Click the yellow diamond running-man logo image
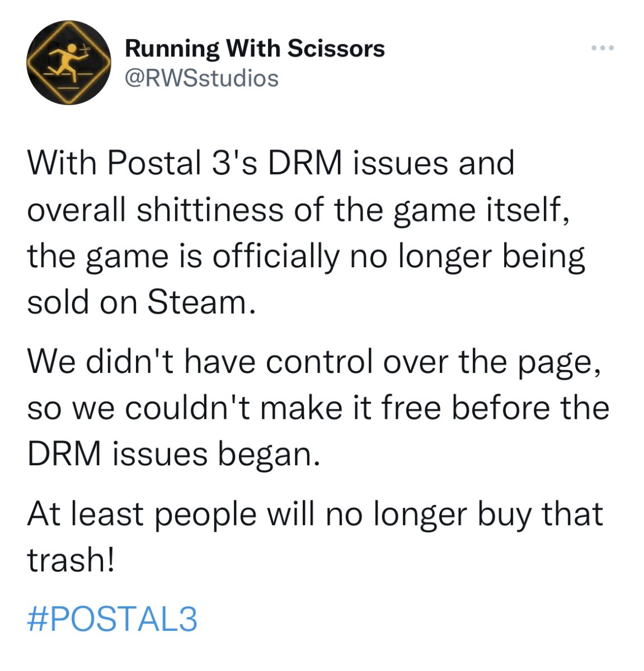This screenshot has width=644, height=671. (x=69, y=63)
